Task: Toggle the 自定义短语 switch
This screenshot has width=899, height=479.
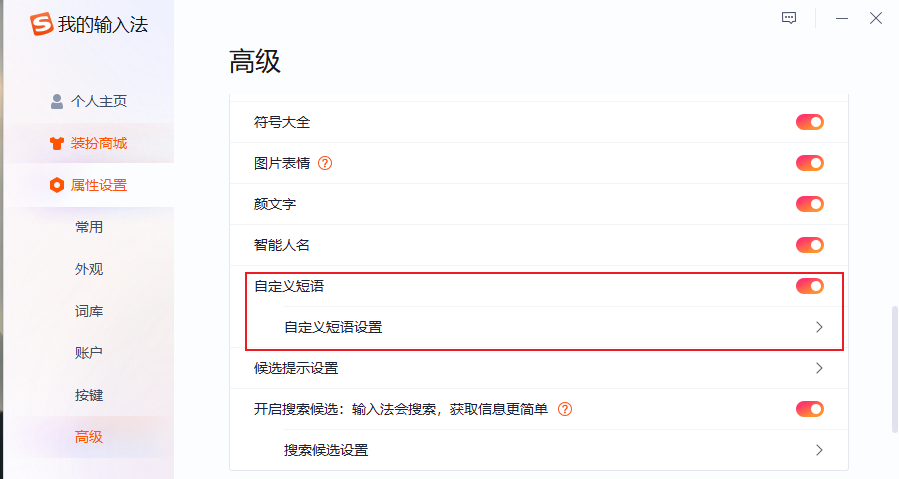Action: click(809, 286)
